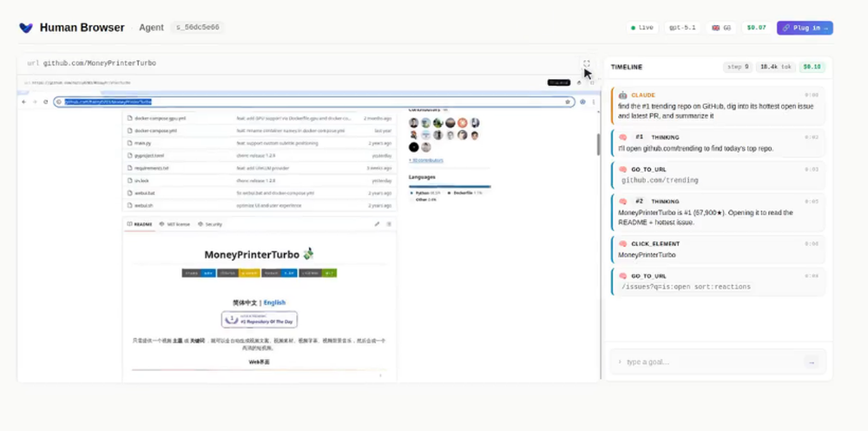Click the step 9 badge in Timeline
The height and width of the screenshot is (431, 868).
pos(738,67)
